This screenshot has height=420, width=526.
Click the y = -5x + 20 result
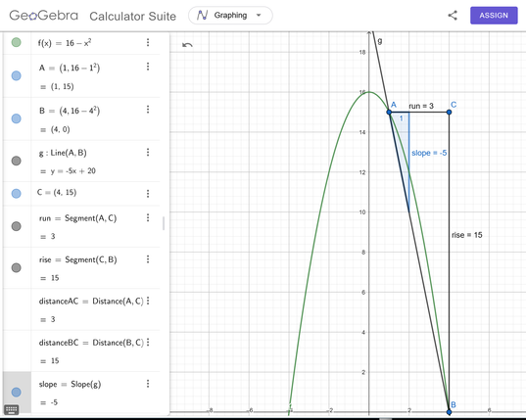[73, 171]
